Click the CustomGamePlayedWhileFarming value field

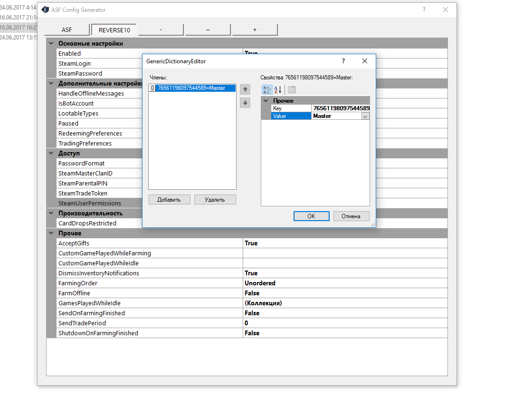click(345, 253)
